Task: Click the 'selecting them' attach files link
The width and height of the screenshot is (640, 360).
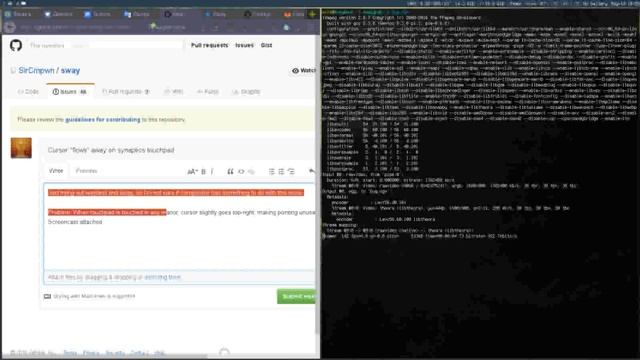Action: (x=162, y=277)
